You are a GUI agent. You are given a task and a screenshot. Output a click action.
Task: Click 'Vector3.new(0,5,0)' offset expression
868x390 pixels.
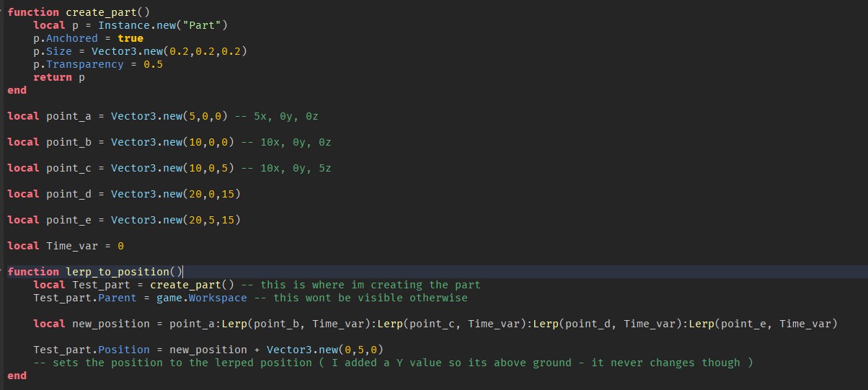(x=325, y=350)
